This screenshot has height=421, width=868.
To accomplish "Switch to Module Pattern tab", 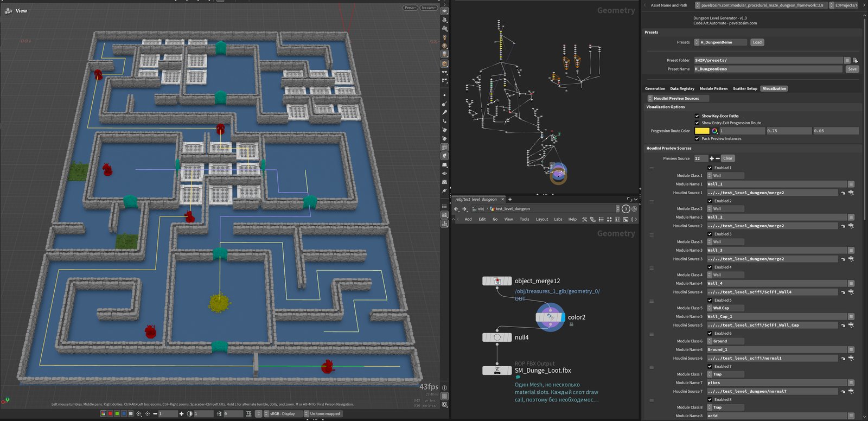I will (713, 88).
